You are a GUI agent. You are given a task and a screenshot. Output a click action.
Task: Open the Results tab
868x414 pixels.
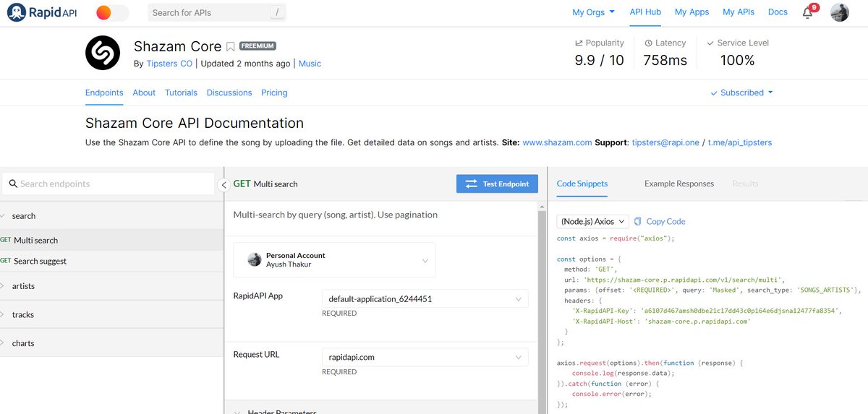click(x=745, y=184)
